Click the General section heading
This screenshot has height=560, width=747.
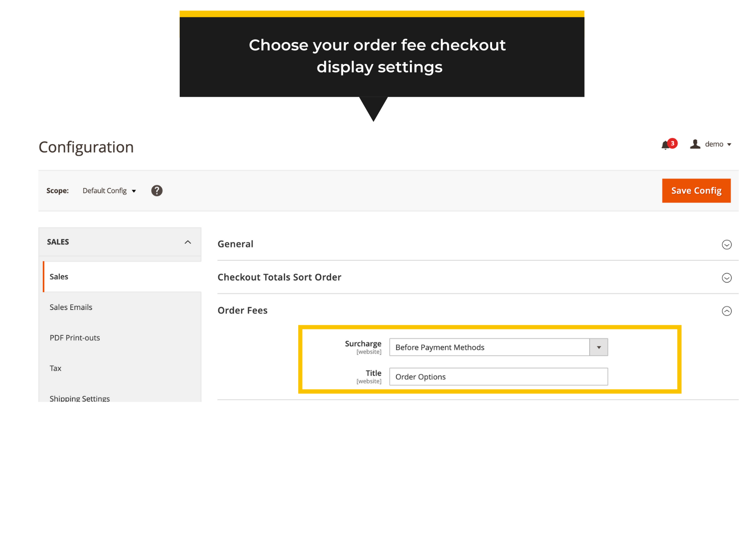point(235,244)
